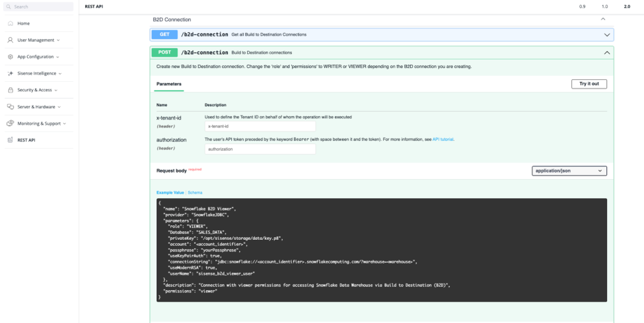Click the App Configuration gear icon
The height and width of the screenshot is (323, 644).
pyautogui.click(x=11, y=57)
